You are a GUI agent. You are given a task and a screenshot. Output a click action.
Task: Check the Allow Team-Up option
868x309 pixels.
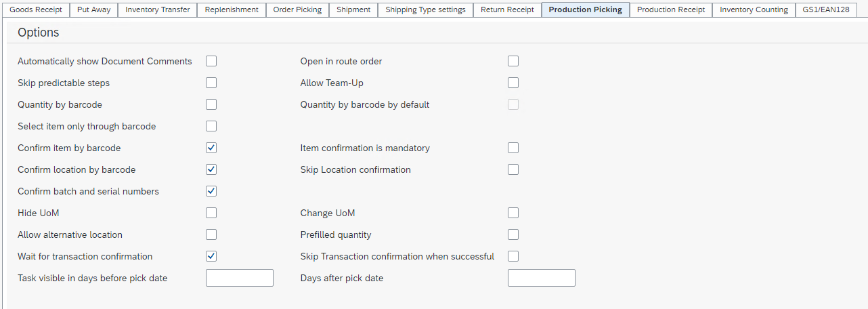pos(513,83)
